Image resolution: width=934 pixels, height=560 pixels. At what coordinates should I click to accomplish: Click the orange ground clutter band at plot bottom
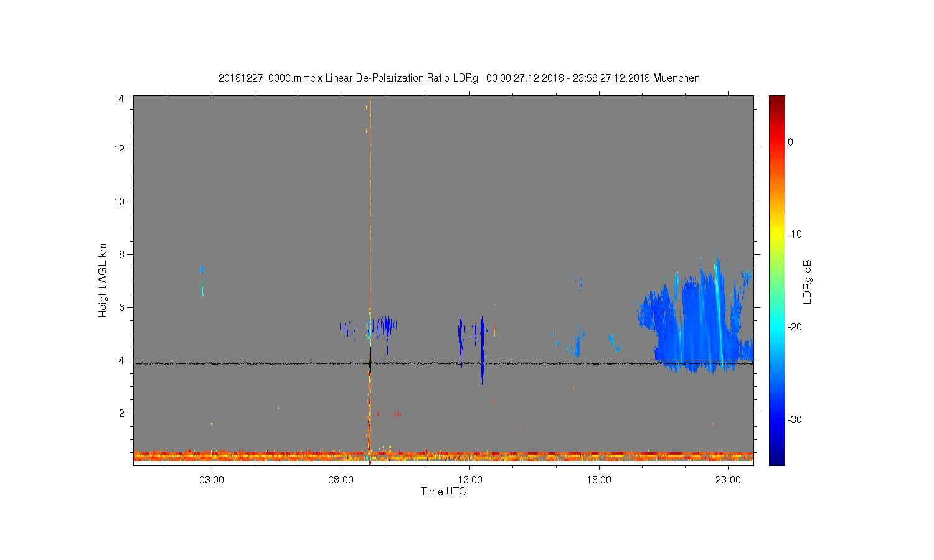443,456
